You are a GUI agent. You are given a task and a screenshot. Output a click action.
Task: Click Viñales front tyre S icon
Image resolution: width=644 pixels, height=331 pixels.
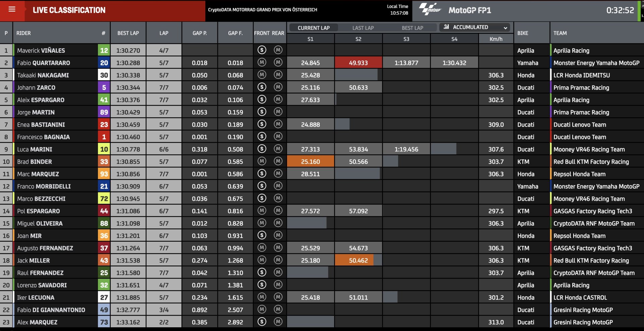click(262, 50)
